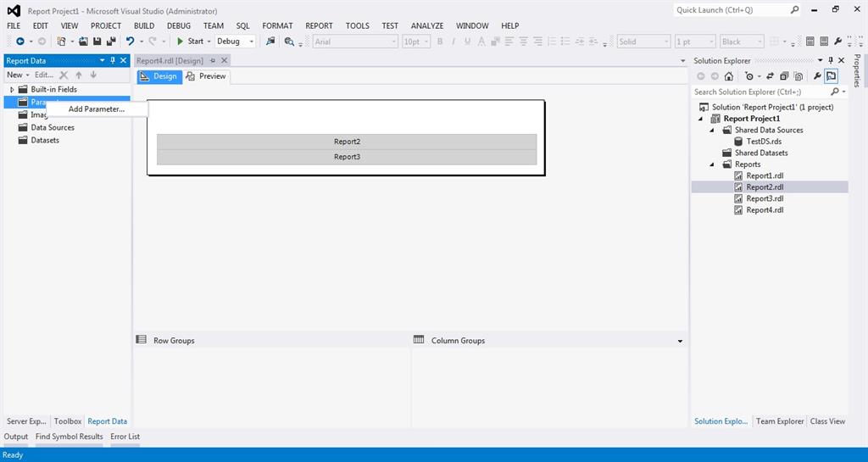Image resolution: width=868 pixels, height=462 pixels.
Task: Click the Sync with Active Document icon
Action: point(770,76)
